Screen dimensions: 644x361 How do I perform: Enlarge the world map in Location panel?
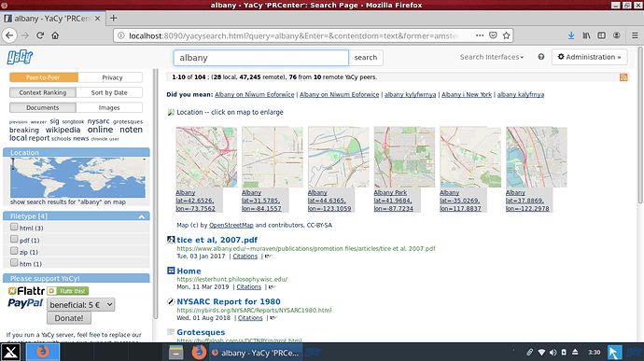click(77, 177)
